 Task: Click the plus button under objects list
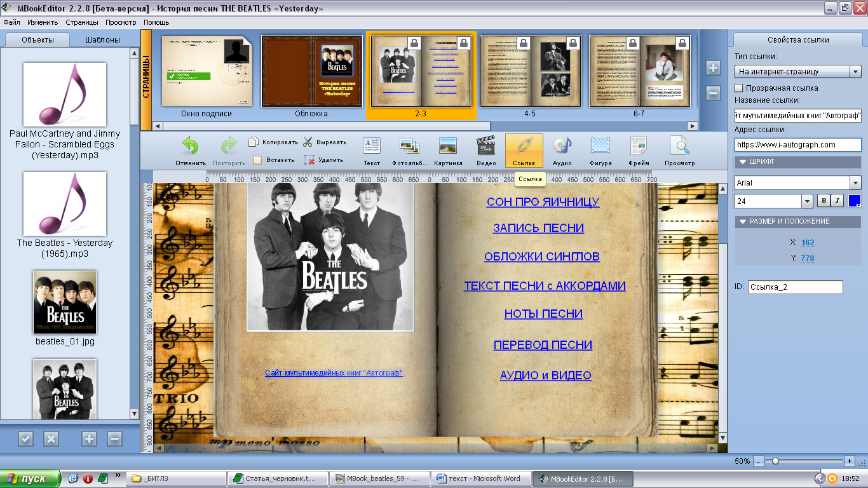pyautogui.click(x=89, y=438)
